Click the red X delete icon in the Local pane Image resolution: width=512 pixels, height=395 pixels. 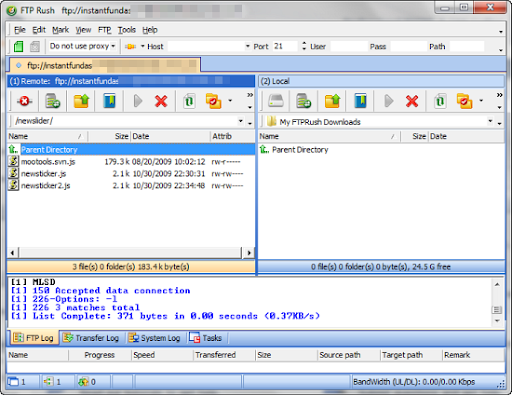click(x=412, y=101)
